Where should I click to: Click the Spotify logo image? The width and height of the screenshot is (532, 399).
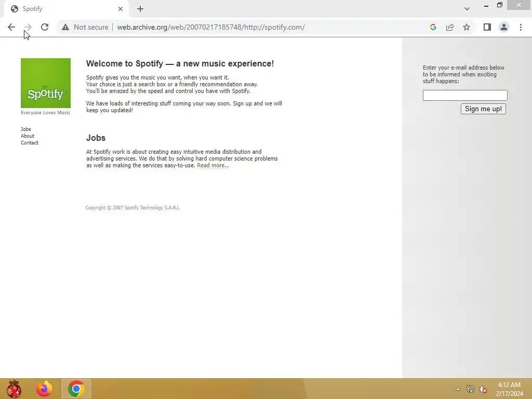pyautogui.click(x=46, y=83)
